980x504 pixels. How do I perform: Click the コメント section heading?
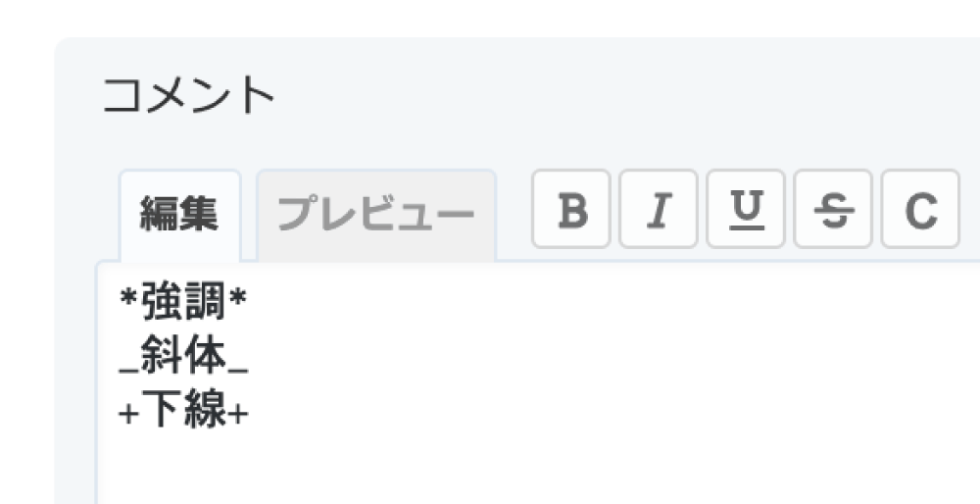coord(189,94)
